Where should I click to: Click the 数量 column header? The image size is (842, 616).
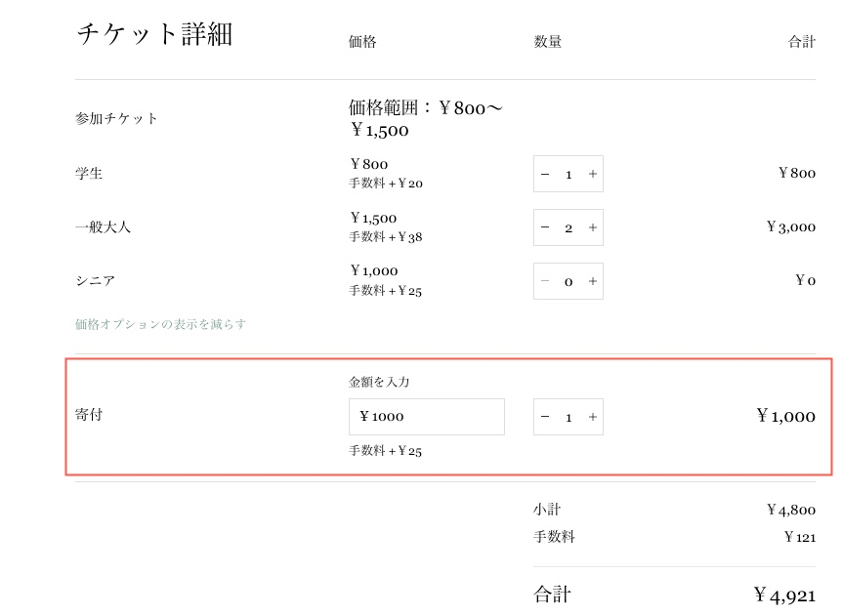click(547, 42)
